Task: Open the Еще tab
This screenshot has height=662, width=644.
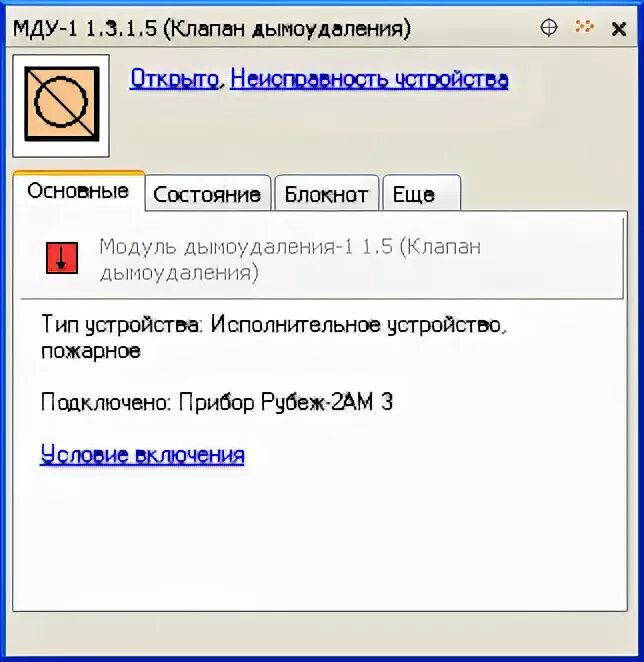Action: [421, 194]
